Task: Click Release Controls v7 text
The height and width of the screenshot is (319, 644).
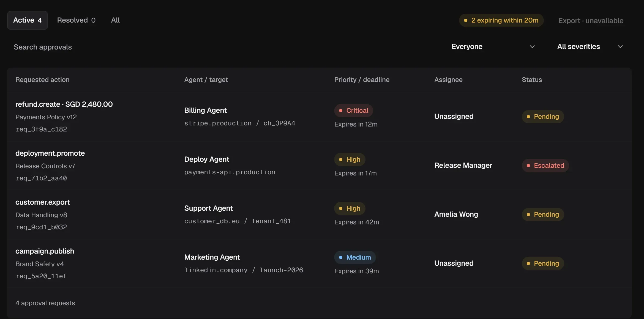Action: tap(45, 166)
